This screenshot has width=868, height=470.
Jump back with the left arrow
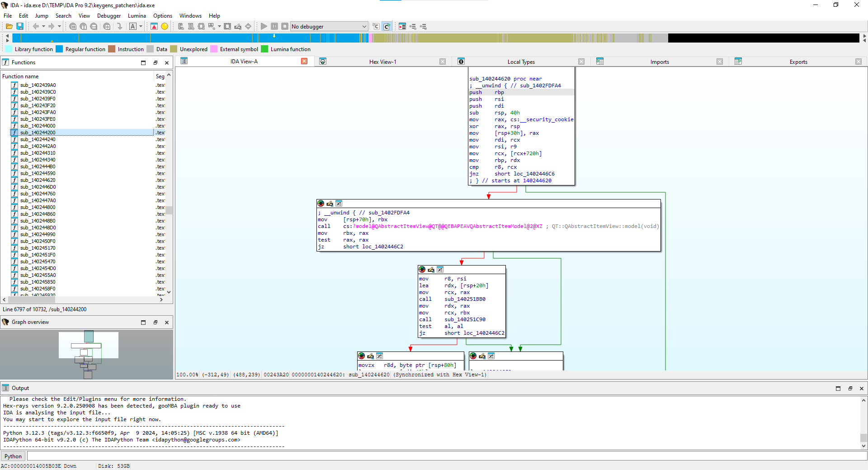[x=36, y=26]
